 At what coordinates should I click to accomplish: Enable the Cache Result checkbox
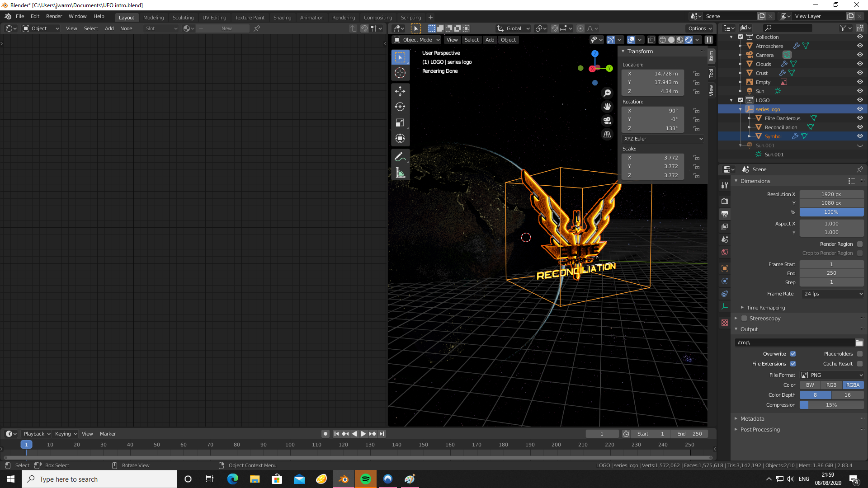pos(860,364)
